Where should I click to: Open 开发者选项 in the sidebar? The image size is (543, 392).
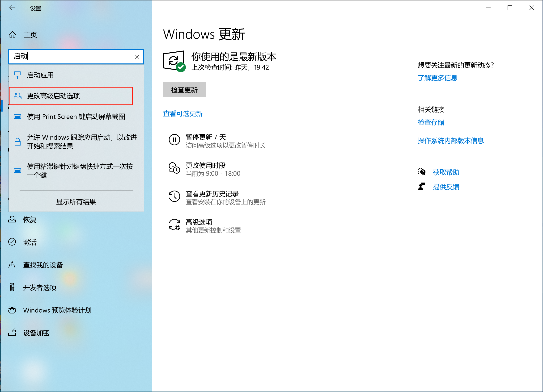tap(76, 287)
